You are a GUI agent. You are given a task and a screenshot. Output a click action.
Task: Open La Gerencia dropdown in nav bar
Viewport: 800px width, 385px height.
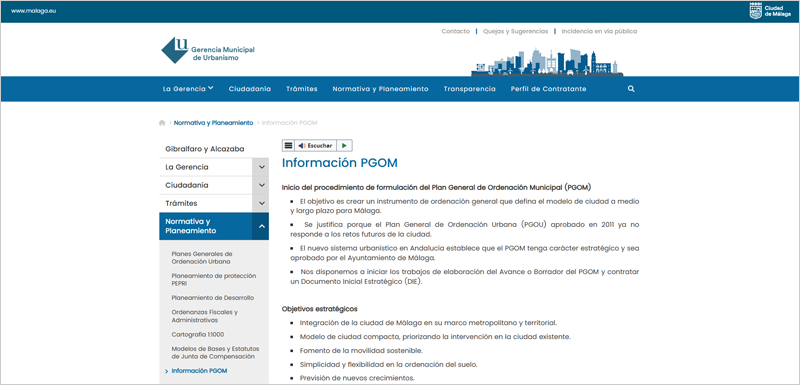tap(188, 89)
